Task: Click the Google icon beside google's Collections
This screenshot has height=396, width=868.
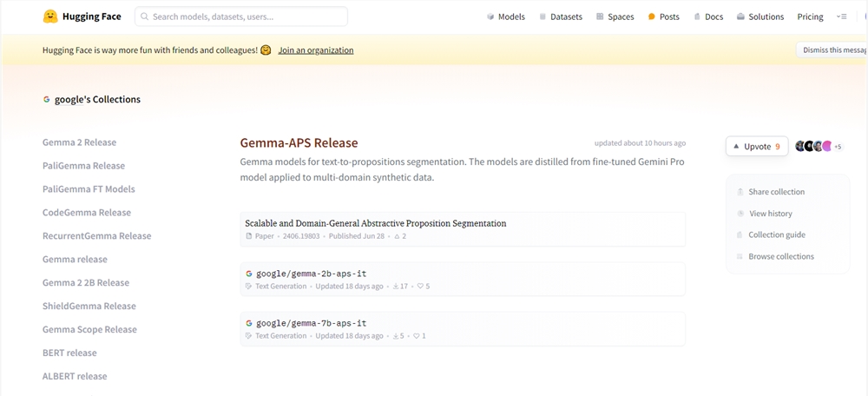Action: pyautogui.click(x=47, y=100)
